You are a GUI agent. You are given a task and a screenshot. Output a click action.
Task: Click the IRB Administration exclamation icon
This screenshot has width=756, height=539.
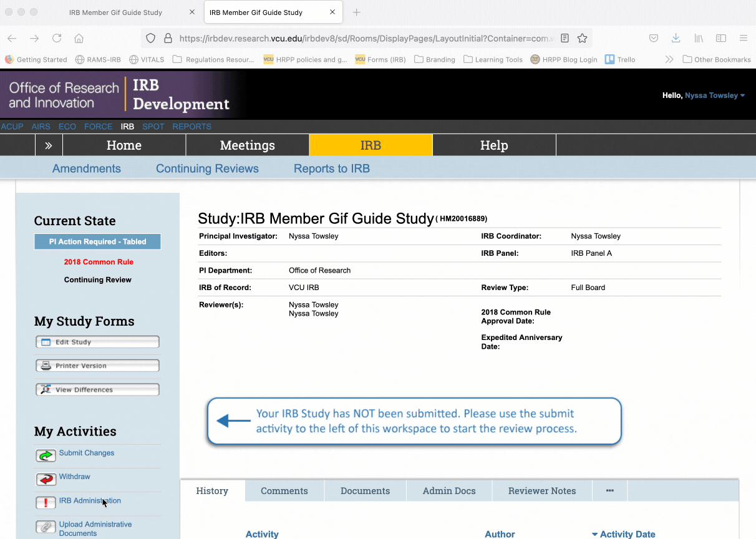[46, 503]
